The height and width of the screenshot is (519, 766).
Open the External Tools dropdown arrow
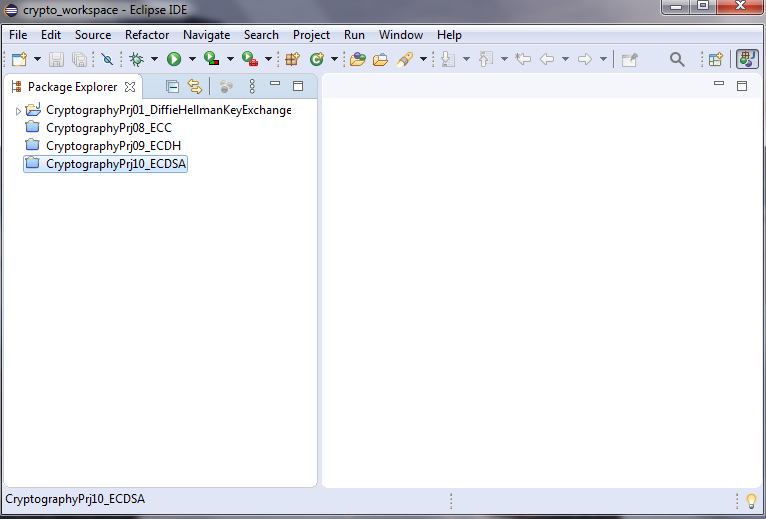point(268,59)
